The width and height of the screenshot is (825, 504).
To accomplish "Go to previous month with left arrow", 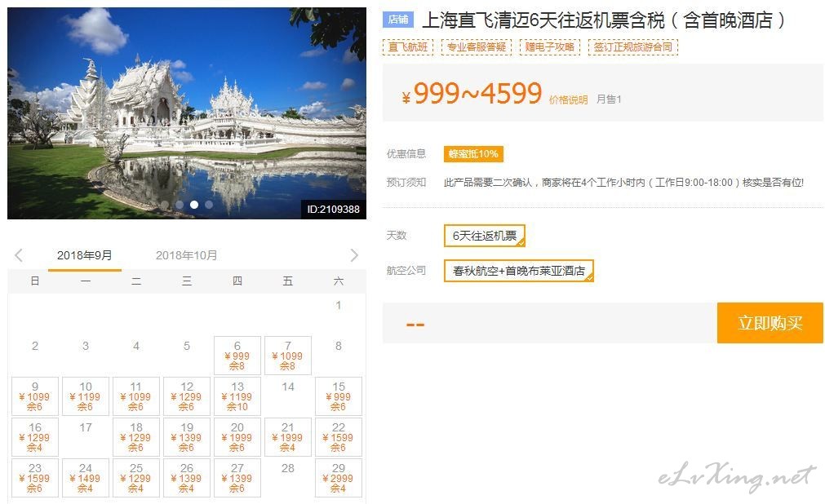I will [19, 256].
